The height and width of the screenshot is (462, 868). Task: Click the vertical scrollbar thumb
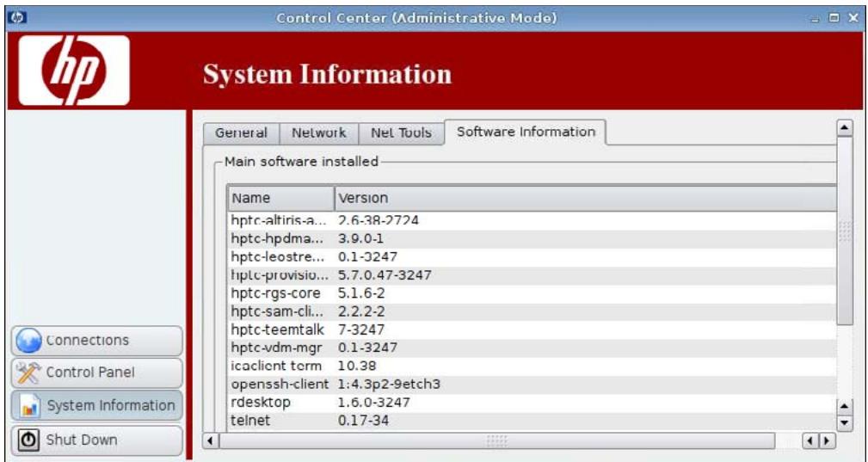845,231
